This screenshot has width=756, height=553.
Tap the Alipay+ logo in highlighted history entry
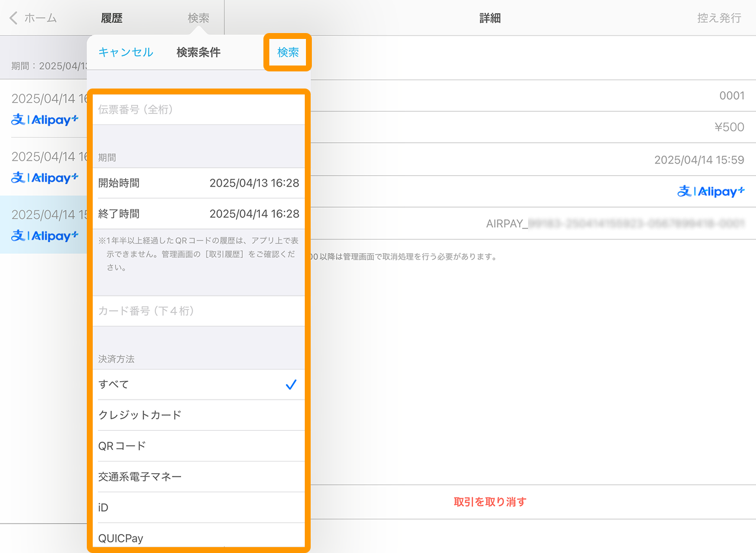[x=45, y=236]
